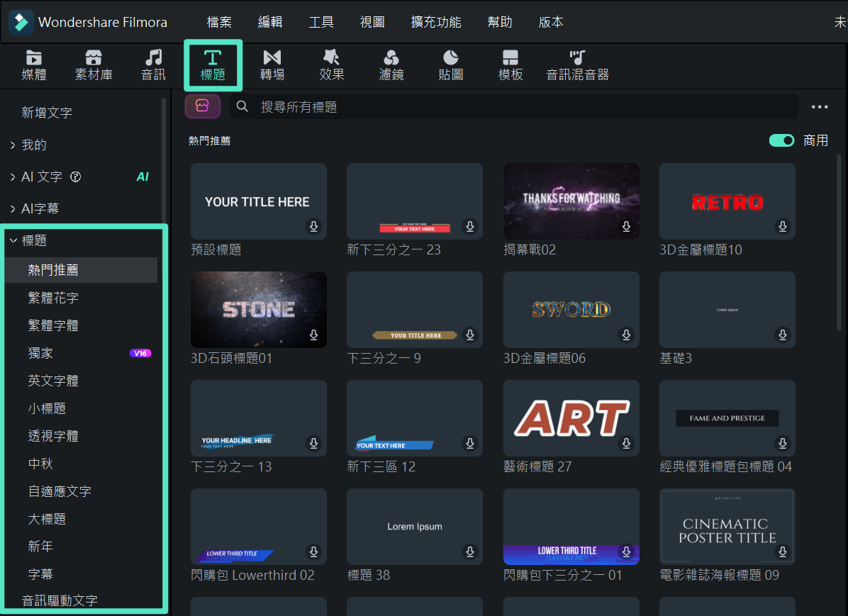Open the three-dots more options menu
This screenshot has width=848, height=616.
pyautogui.click(x=820, y=106)
